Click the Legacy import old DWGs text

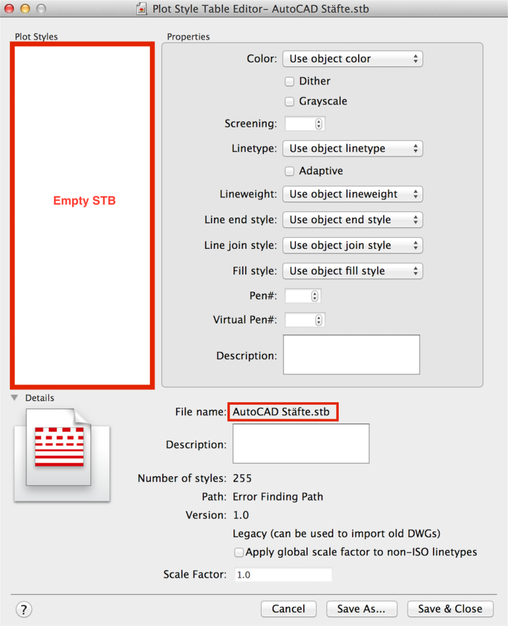click(x=336, y=534)
